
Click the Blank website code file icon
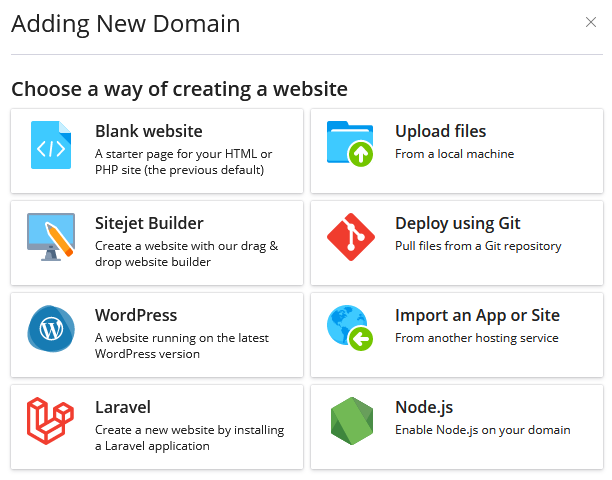pyautogui.click(x=51, y=145)
